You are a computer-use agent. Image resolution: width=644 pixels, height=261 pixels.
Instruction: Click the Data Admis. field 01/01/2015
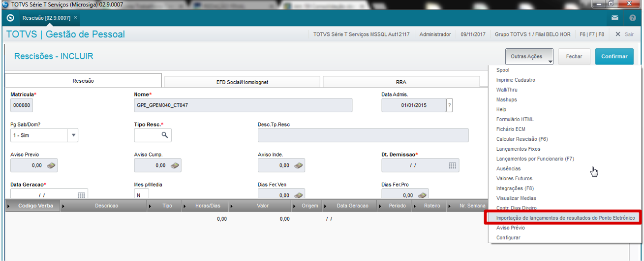(x=413, y=105)
